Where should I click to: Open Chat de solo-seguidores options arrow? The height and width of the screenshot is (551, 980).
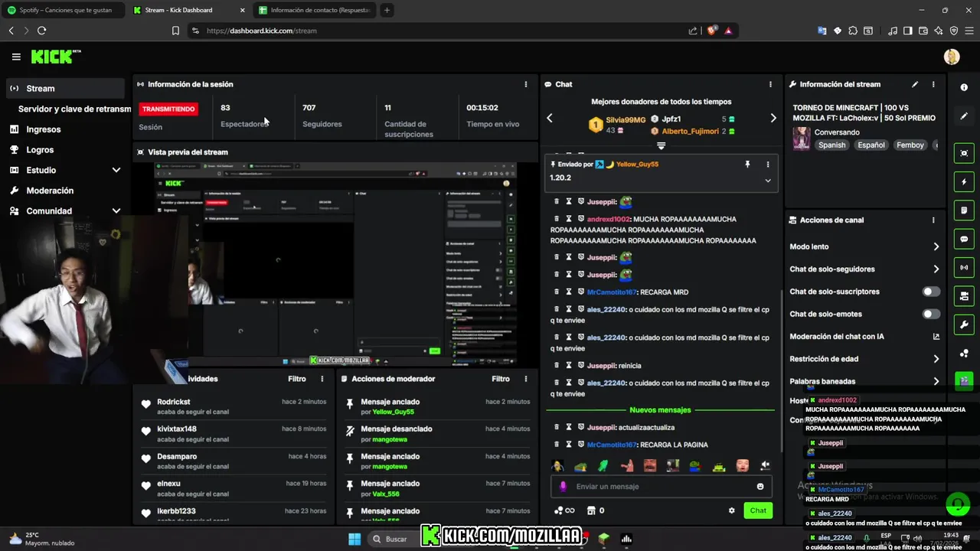[x=936, y=269]
